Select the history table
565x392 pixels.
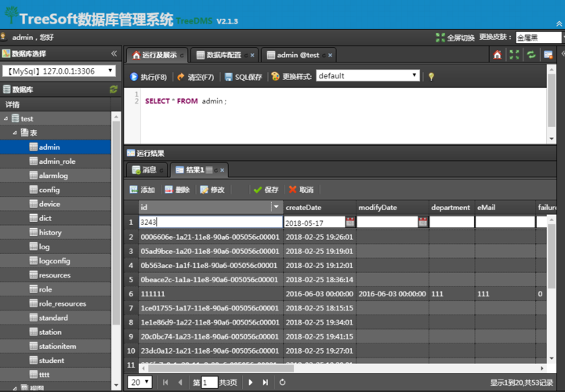(x=56, y=233)
